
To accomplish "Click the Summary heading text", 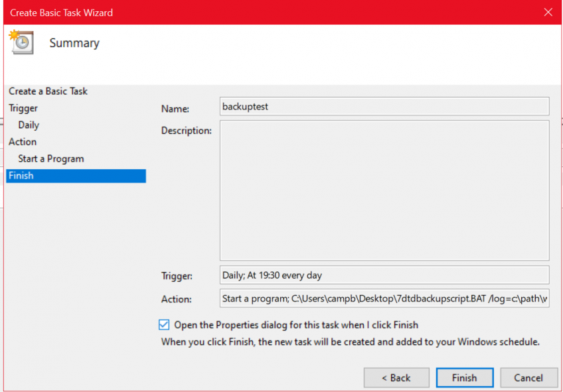I will tap(74, 42).
